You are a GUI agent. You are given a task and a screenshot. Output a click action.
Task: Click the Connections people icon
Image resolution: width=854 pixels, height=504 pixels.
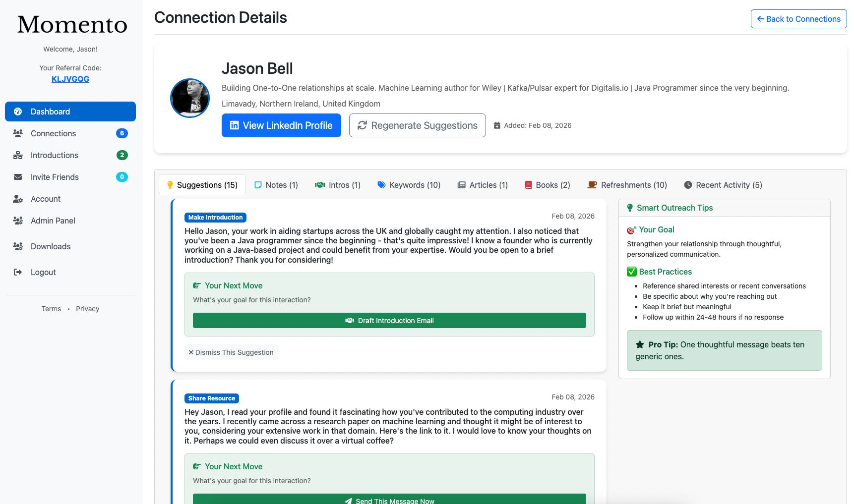(x=18, y=133)
